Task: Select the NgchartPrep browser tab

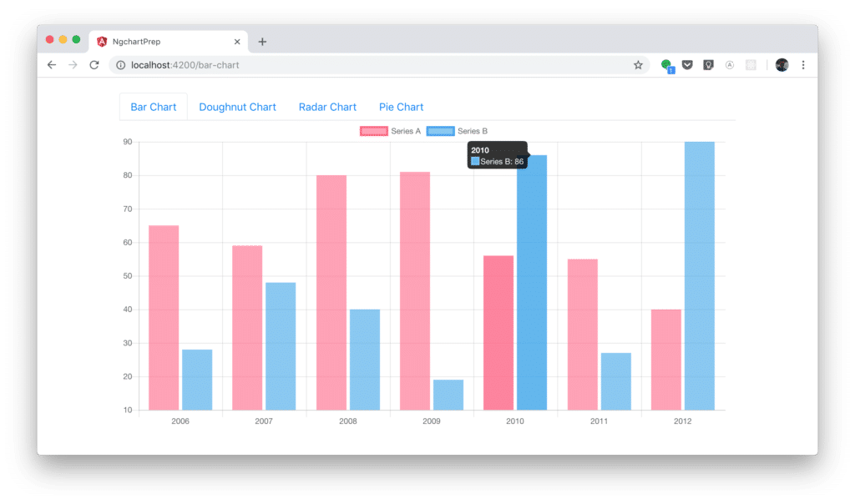Action: [169, 42]
